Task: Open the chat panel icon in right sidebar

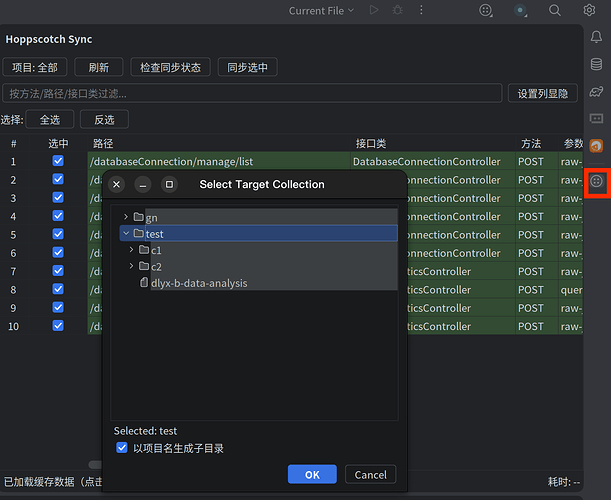Action: [x=596, y=118]
